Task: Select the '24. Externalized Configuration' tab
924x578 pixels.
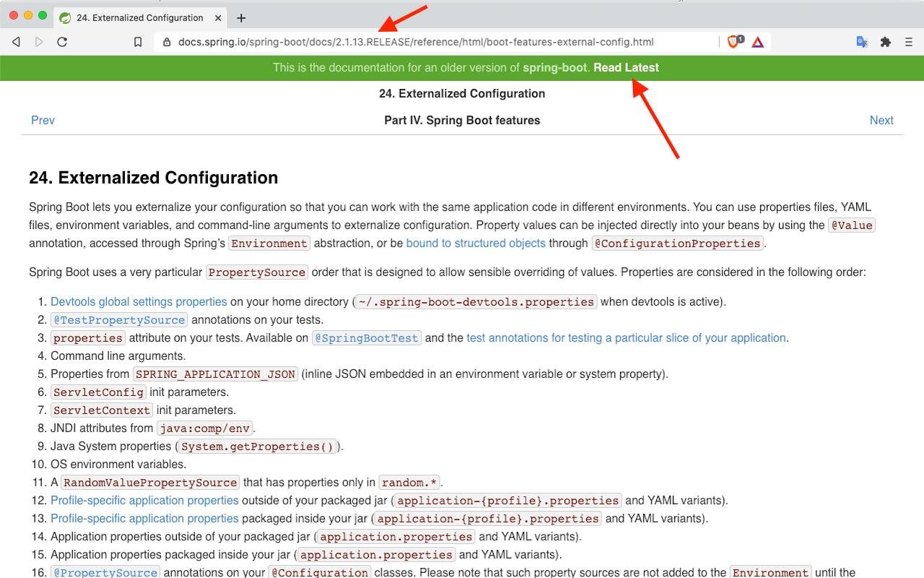Action: (140, 18)
